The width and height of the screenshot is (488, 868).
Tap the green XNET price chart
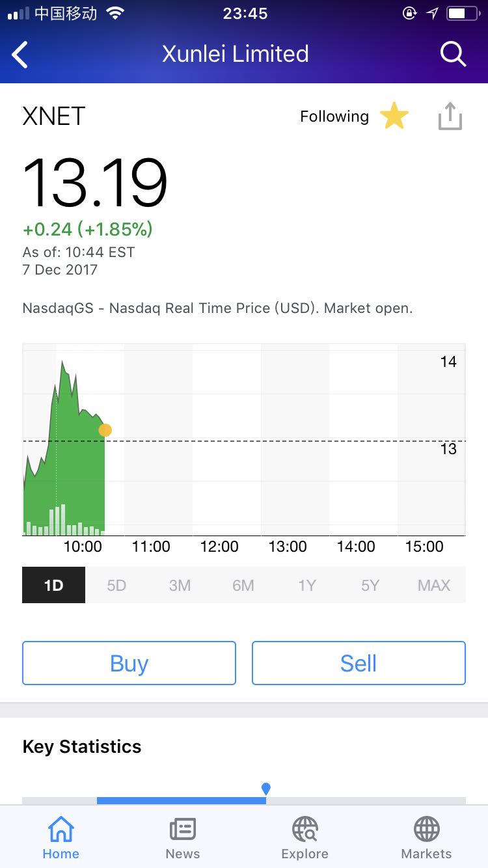[x=65, y=468]
